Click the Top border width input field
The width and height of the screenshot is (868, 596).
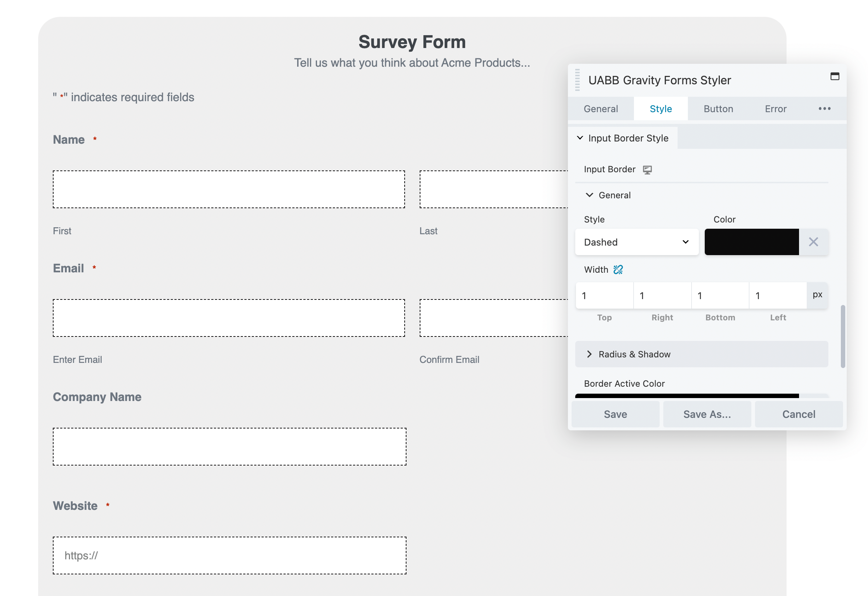tap(603, 295)
